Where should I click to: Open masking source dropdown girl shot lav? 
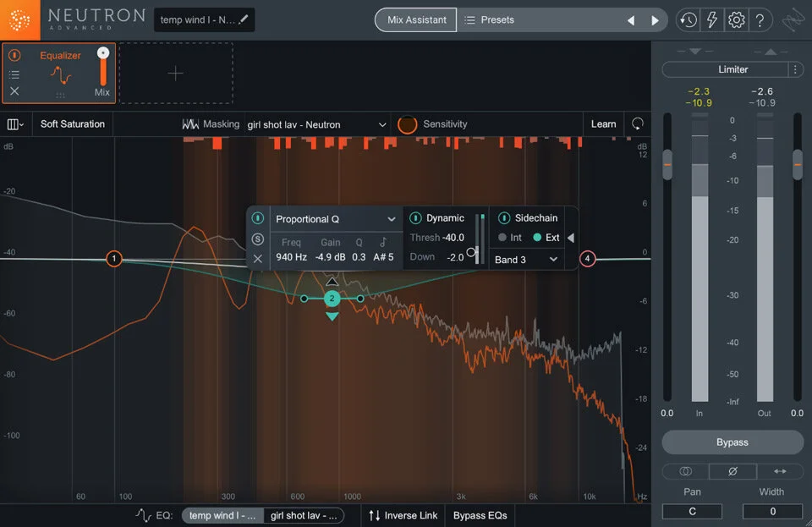tap(316, 124)
